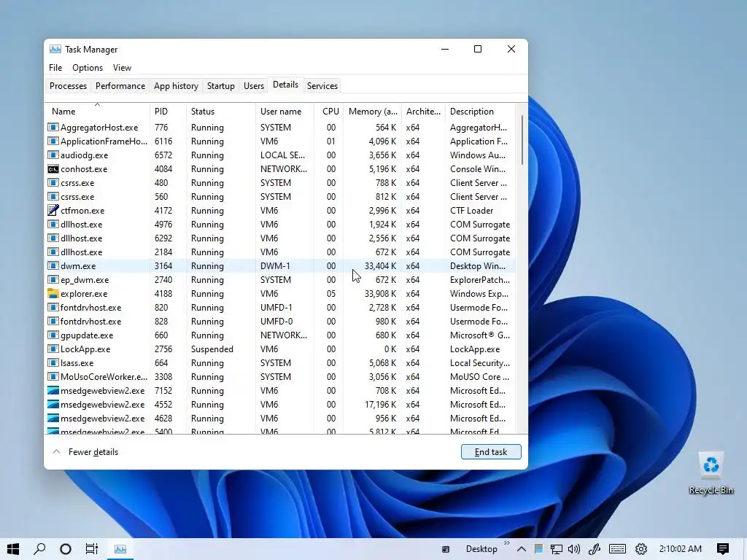Sort by the Memory column header

(x=373, y=111)
